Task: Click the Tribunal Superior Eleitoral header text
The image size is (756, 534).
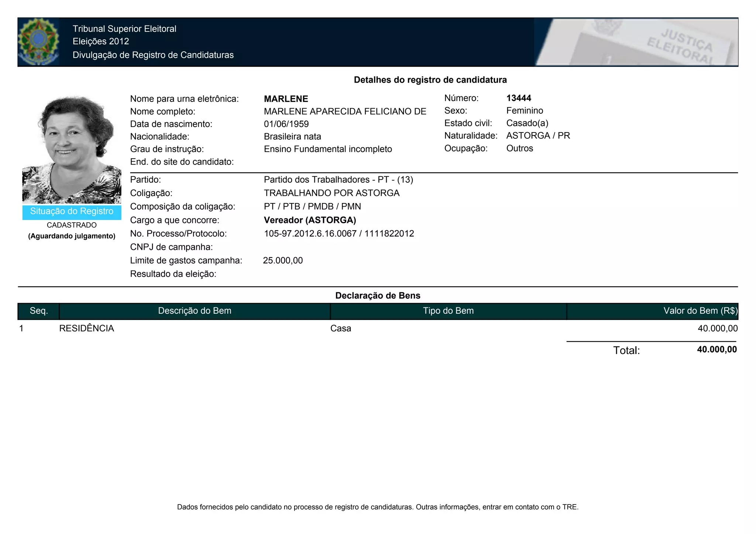Action: click(124, 29)
